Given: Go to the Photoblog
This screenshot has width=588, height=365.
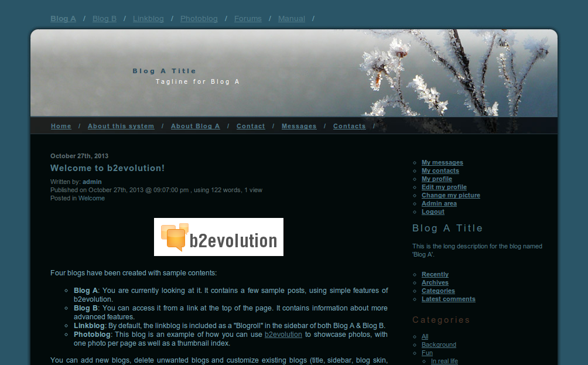Looking at the screenshot, I should (199, 18).
